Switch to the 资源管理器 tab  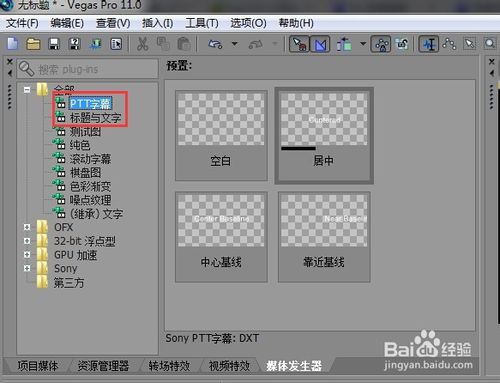pyautogui.click(x=103, y=366)
